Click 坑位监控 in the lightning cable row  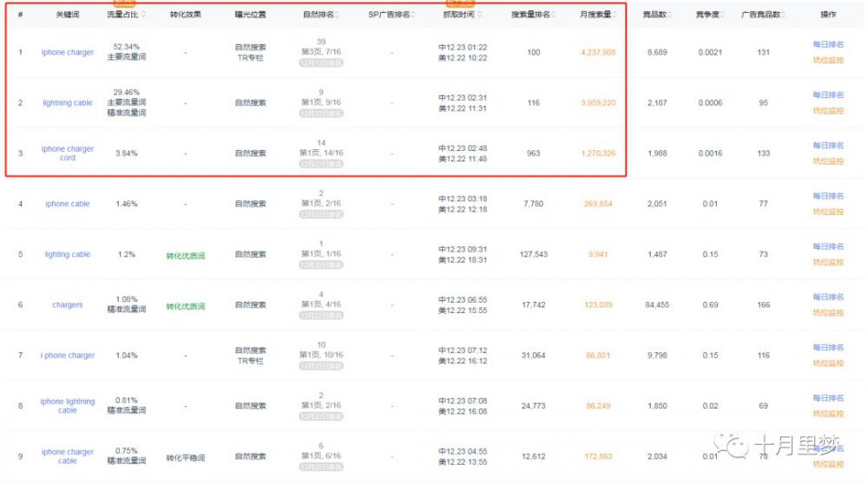click(828, 111)
